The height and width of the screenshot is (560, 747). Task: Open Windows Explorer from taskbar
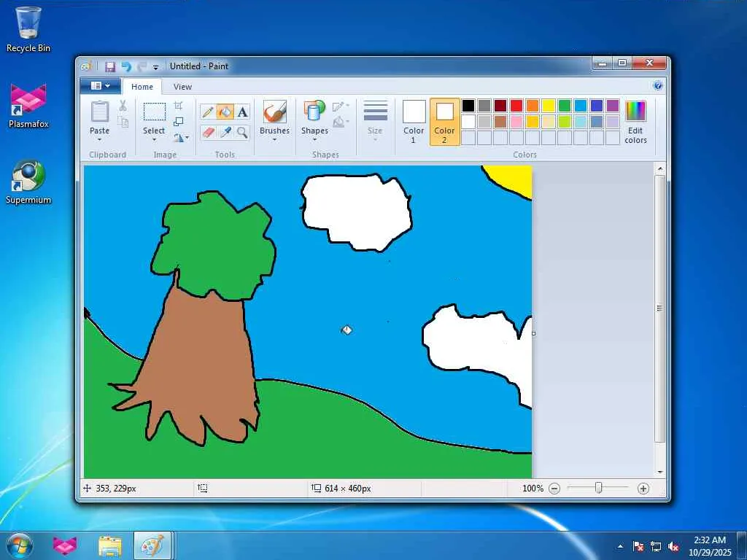[x=110, y=545]
